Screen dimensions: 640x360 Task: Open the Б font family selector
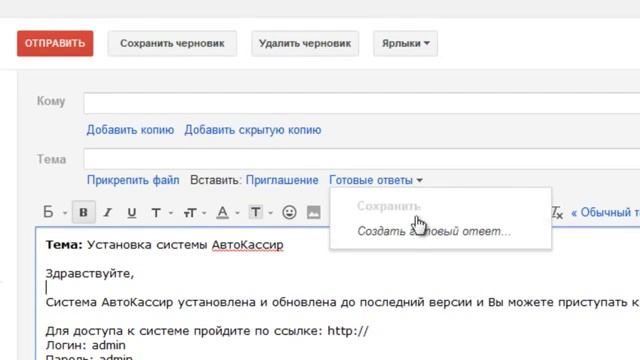pos(55,212)
